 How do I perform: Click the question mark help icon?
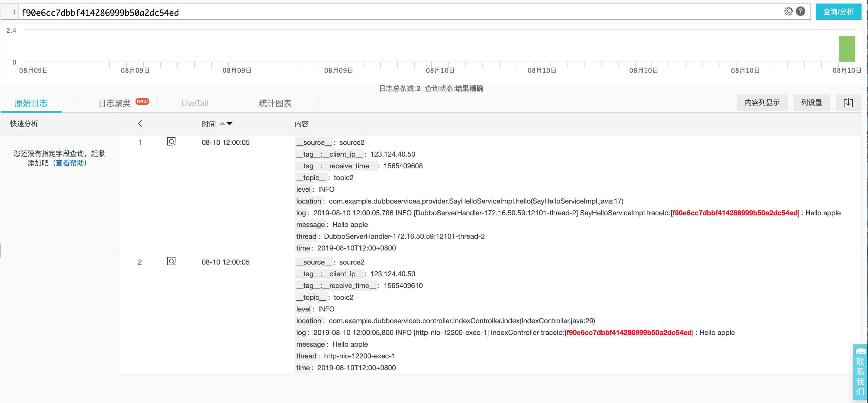pyautogui.click(x=800, y=11)
